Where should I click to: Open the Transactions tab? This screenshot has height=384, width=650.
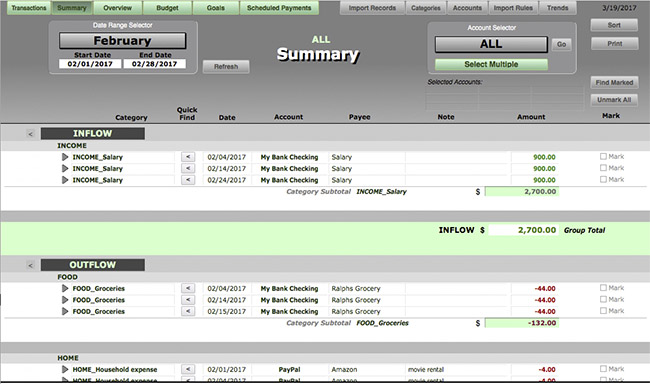click(29, 8)
